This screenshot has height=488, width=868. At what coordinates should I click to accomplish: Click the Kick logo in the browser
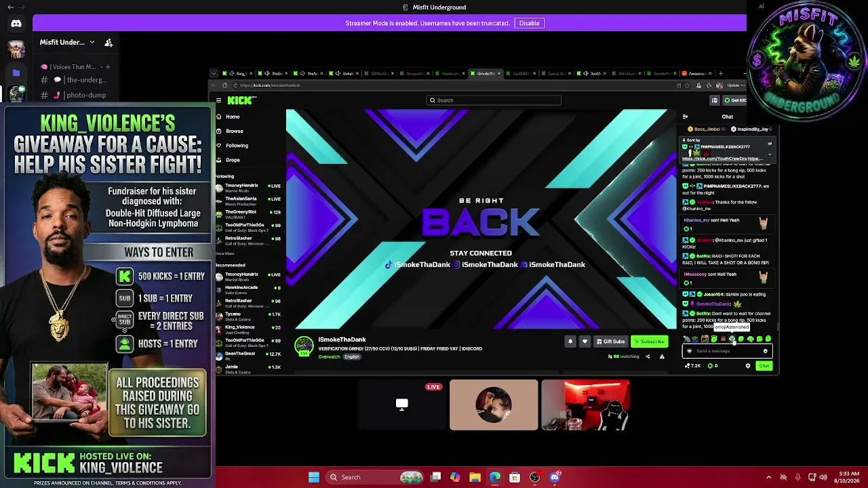241,100
